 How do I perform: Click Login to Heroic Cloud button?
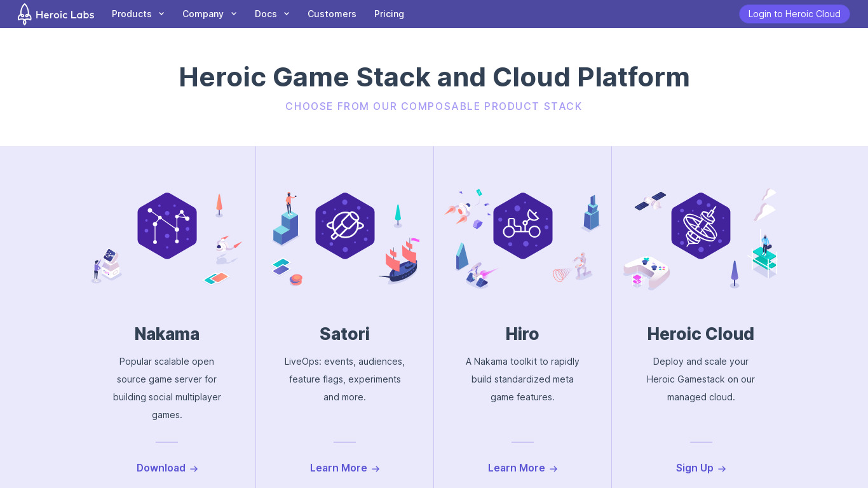(794, 14)
